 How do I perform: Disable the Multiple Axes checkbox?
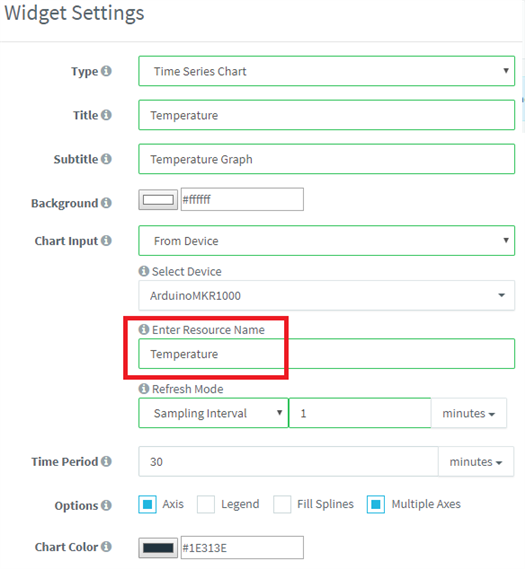376,504
